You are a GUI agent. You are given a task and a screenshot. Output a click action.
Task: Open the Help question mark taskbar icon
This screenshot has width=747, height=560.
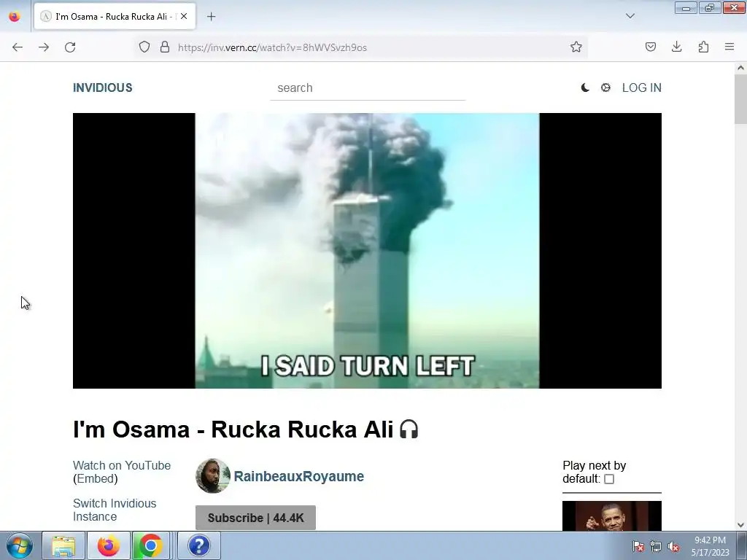(198, 545)
